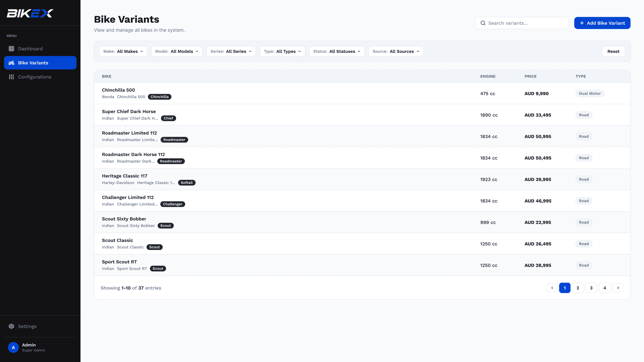The width and height of the screenshot is (644, 362).
Task: Click the BIKEX logo
Action: point(30,13)
